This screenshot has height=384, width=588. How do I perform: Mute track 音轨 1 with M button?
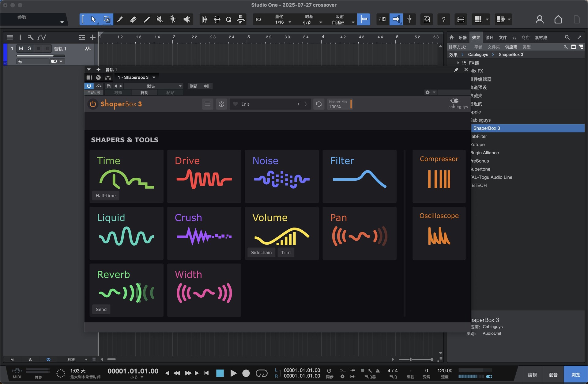click(x=21, y=48)
